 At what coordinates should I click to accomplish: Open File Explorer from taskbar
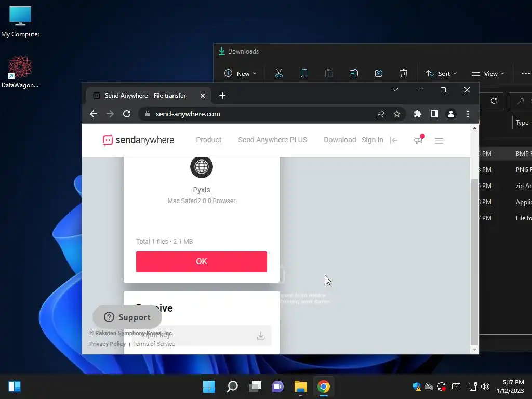301,387
